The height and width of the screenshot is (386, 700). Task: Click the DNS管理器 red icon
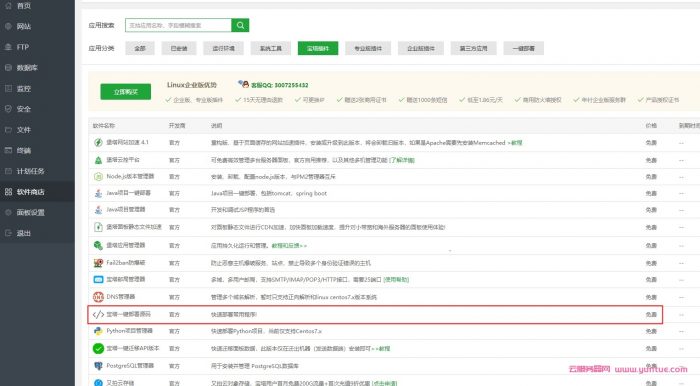click(x=98, y=297)
